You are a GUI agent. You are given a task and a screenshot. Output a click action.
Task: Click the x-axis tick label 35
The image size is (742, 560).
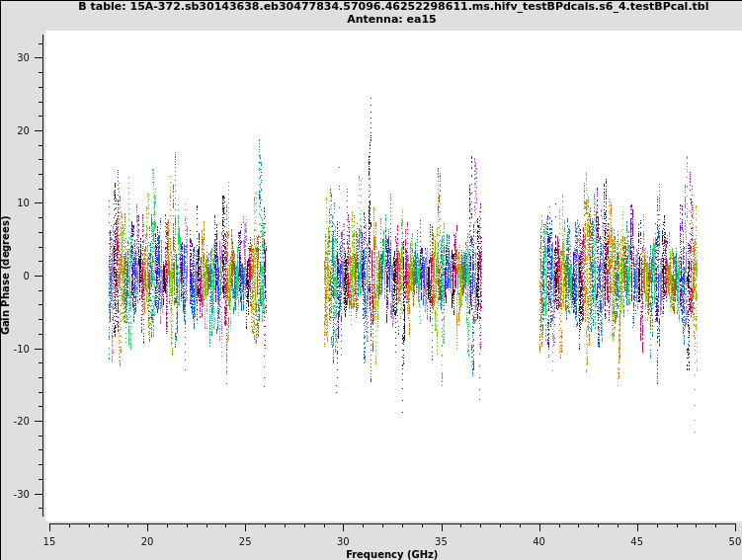point(441,540)
